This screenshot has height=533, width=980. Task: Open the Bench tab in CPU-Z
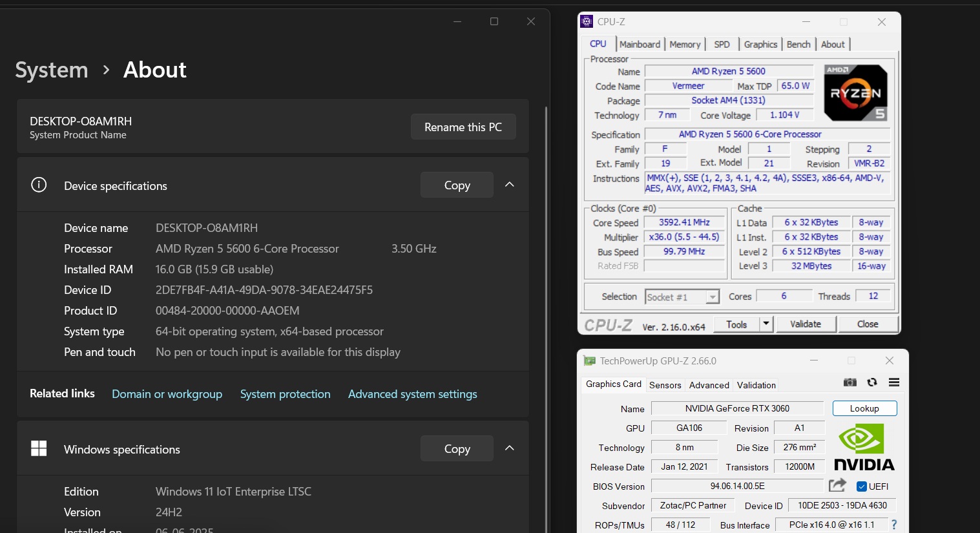point(798,44)
